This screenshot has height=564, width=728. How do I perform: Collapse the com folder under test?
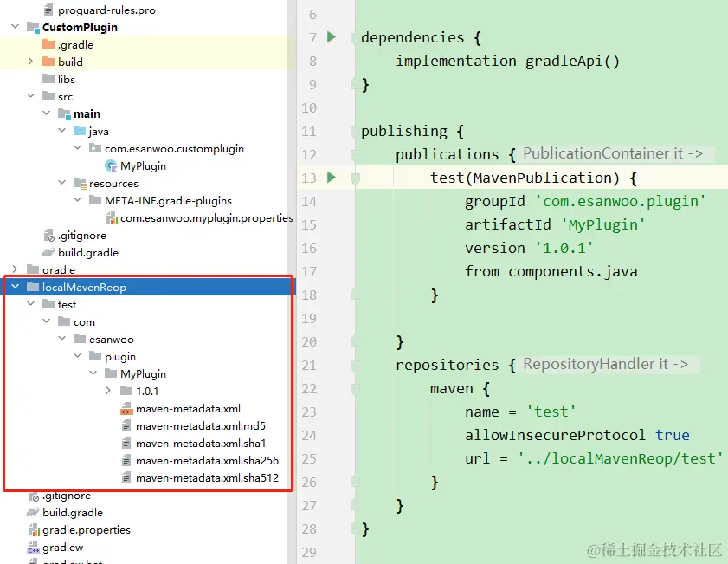coord(47,321)
